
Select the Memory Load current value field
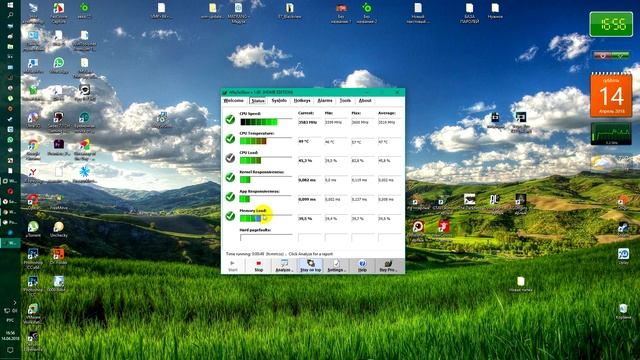coord(309,218)
